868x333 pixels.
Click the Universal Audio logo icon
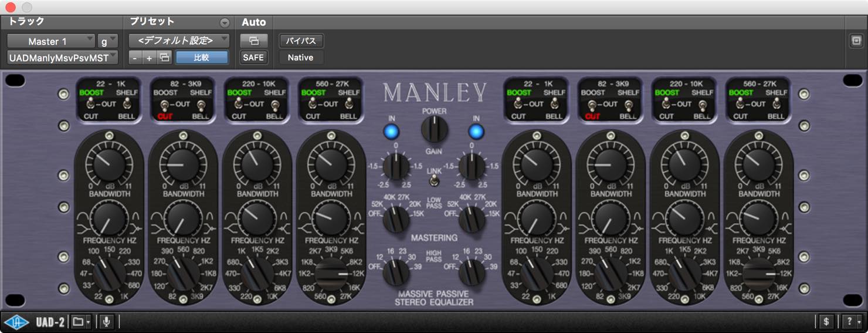click(x=16, y=322)
